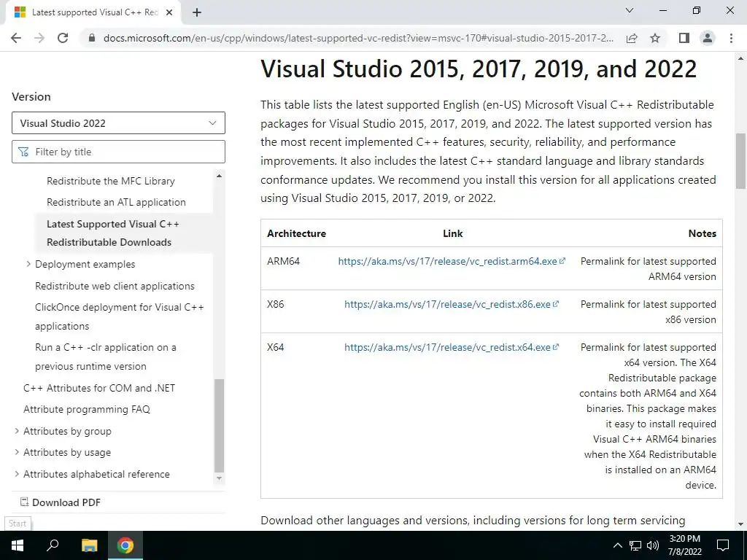Click the browser forward arrow
The height and width of the screenshot is (560, 747).
point(39,38)
